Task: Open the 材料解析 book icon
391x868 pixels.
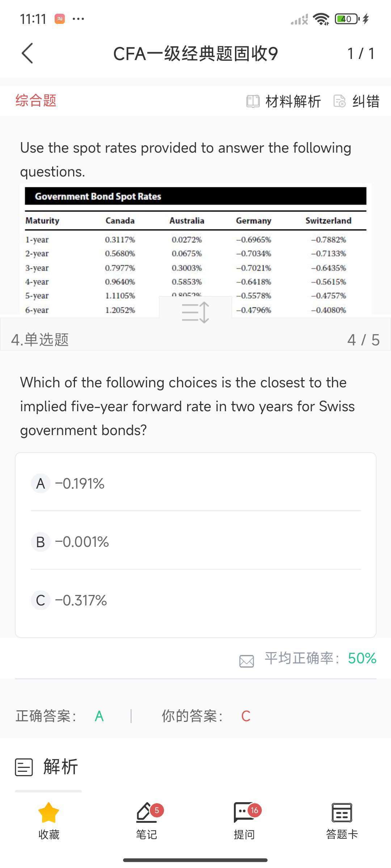Action: 253,101
